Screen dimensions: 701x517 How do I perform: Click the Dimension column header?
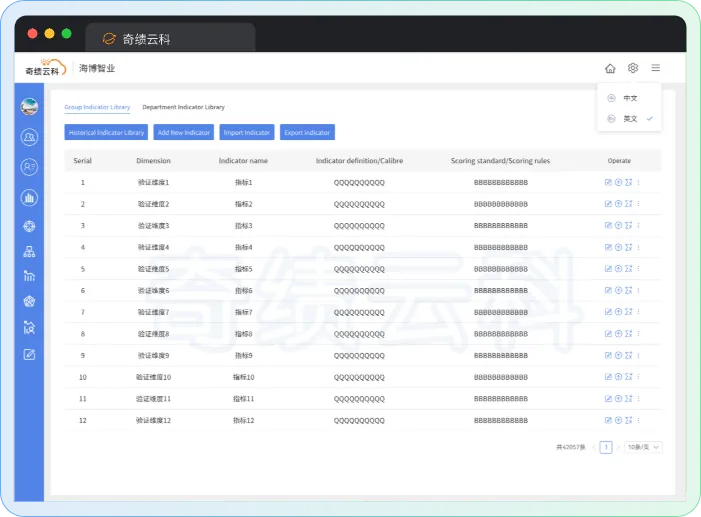tap(153, 161)
